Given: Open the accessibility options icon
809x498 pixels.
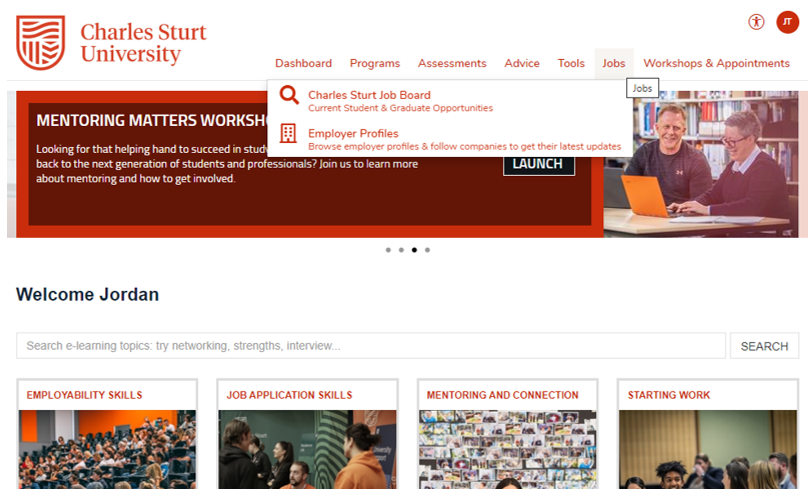Looking at the screenshot, I should coord(756,22).
